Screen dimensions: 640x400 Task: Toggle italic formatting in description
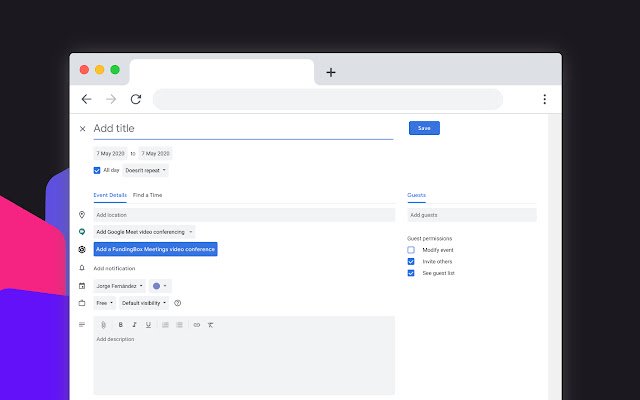pos(134,325)
